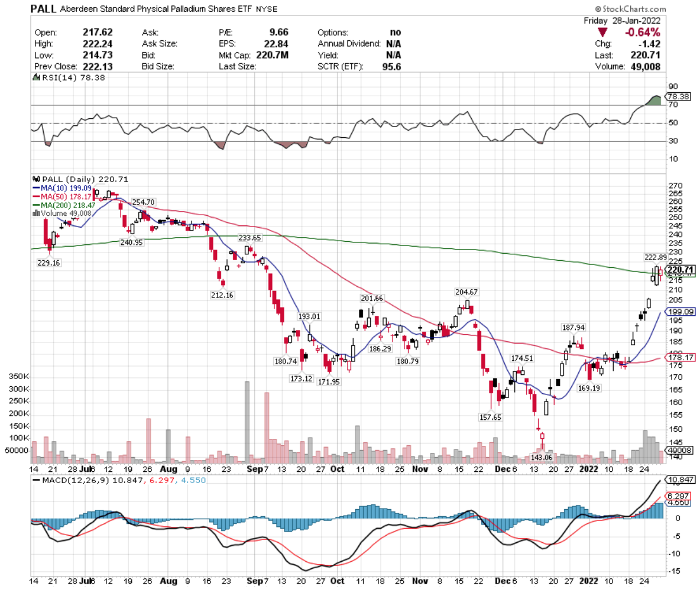Click the Annual Dividend label
Image resolution: width=700 pixels, height=589 pixels.
[x=349, y=44]
